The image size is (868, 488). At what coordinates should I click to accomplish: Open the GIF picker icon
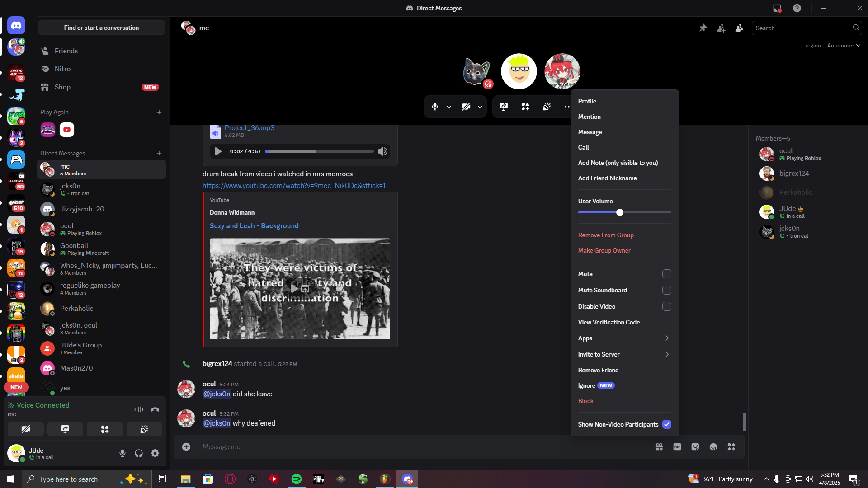pyautogui.click(x=677, y=447)
